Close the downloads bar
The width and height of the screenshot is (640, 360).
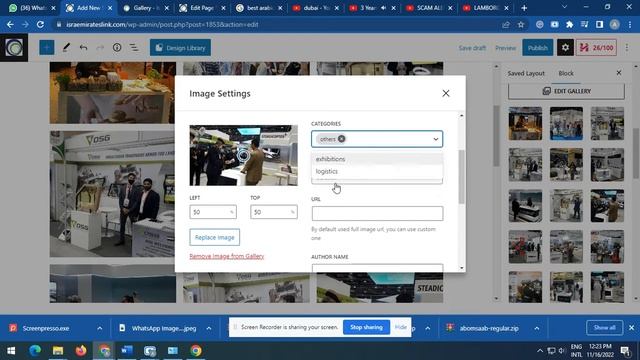(x=631, y=328)
